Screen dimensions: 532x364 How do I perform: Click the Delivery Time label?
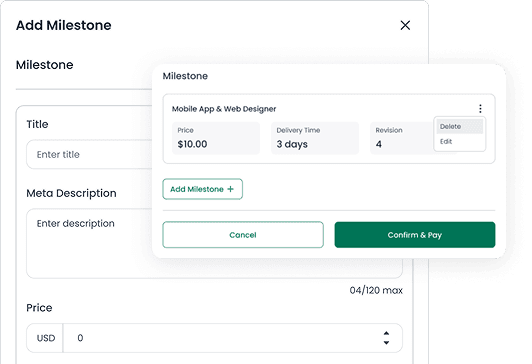tap(298, 130)
